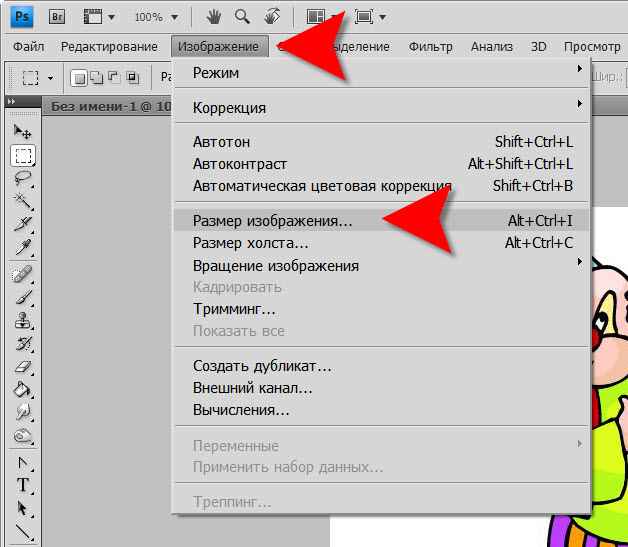Choose Intersect with Selection mode button
This screenshot has height=547, width=628.
(x=132, y=77)
